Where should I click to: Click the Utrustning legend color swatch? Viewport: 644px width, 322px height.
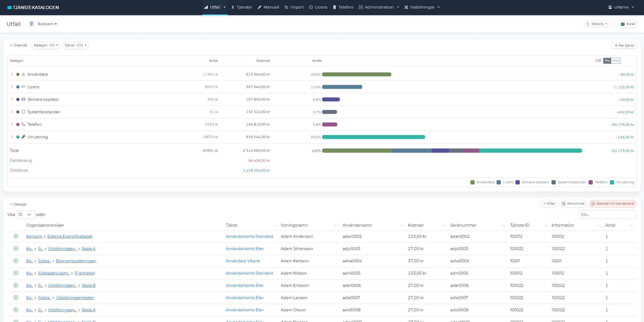pyautogui.click(x=612, y=182)
